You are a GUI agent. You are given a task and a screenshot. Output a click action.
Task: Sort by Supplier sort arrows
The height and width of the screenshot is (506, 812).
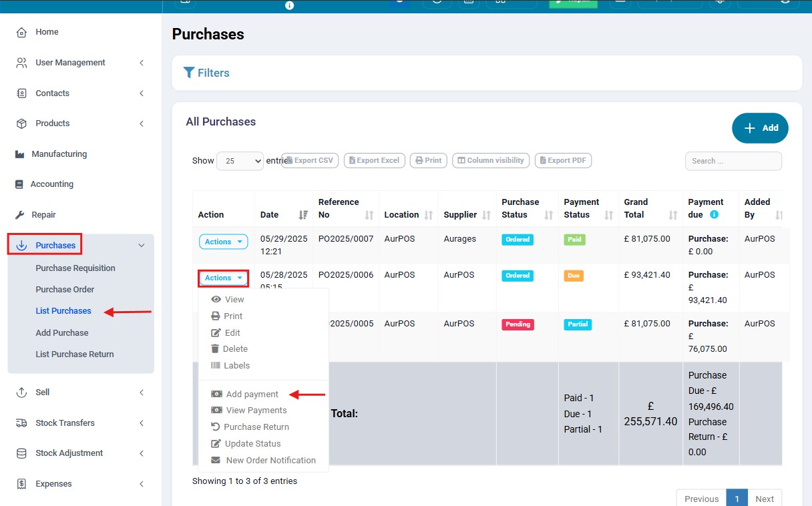click(x=487, y=215)
